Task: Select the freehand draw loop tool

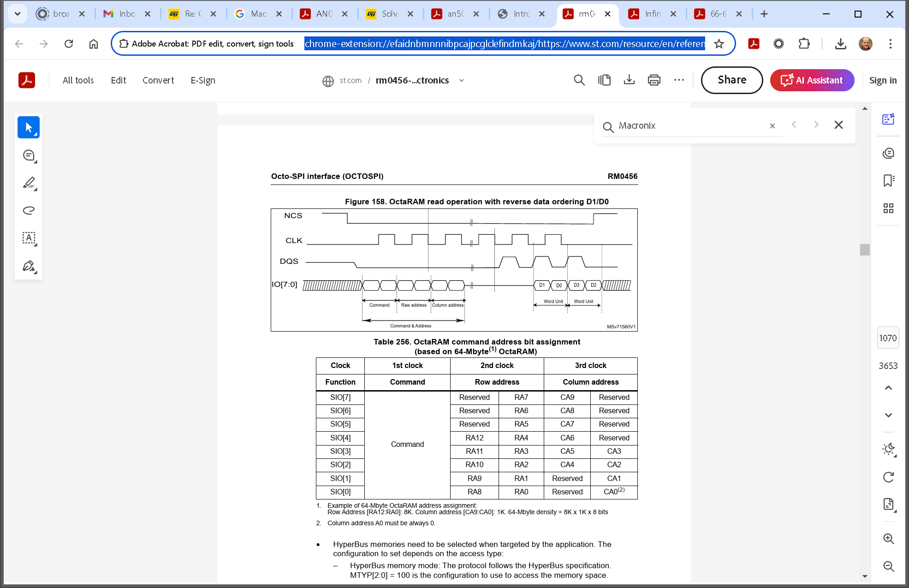Action: (29, 210)
